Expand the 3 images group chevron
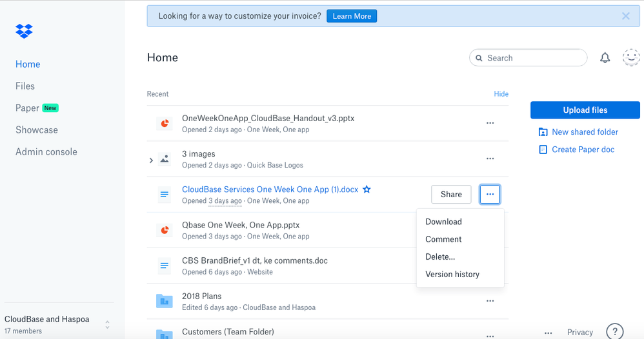Image resolution: width=644 pixels, height=339 pixels. [x=151, y=160]
